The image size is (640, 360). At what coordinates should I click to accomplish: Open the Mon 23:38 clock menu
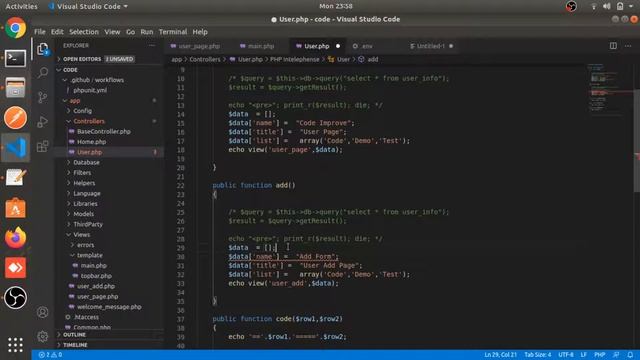coord(336,6)
